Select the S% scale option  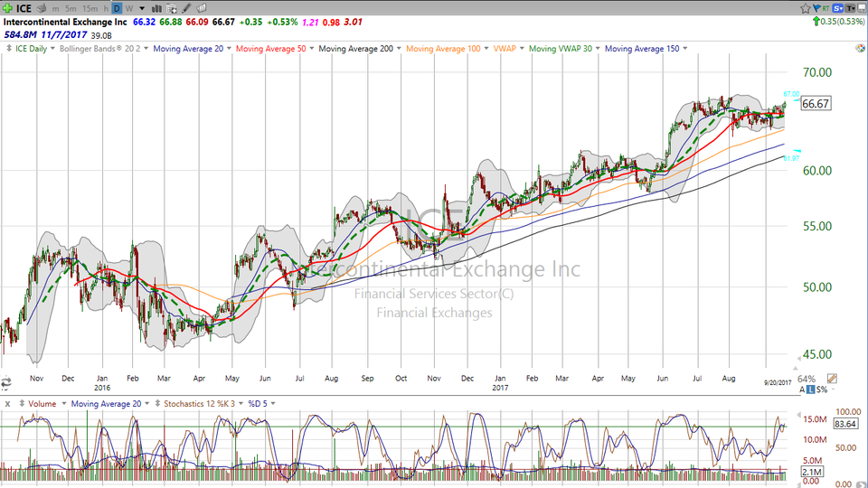[x=822, y=389]
